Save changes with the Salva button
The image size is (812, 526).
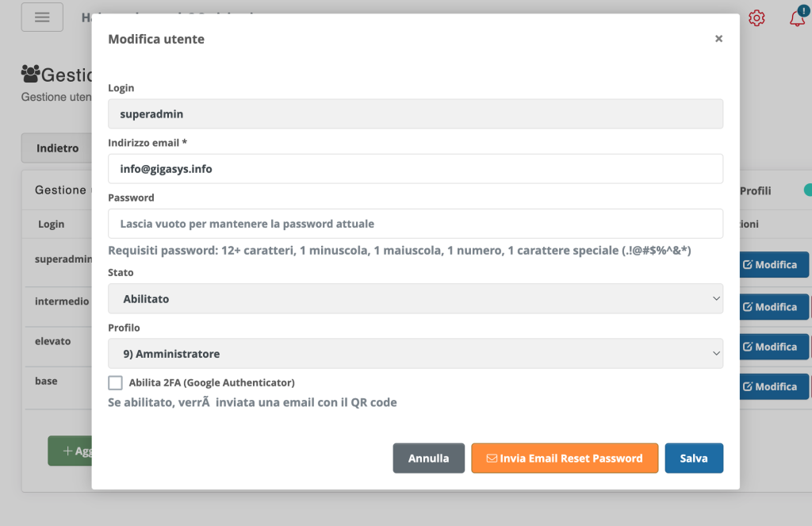694,458
